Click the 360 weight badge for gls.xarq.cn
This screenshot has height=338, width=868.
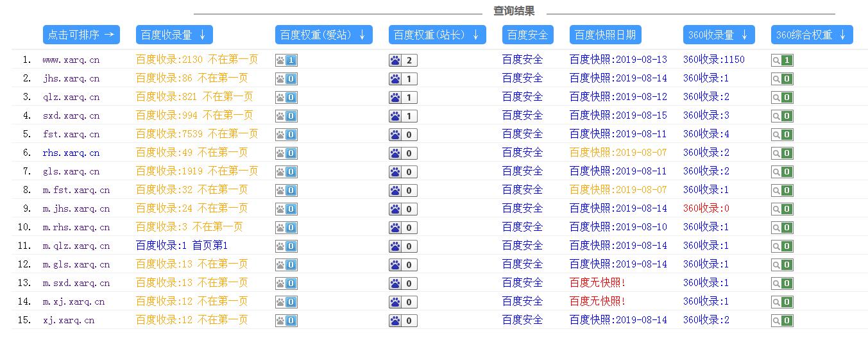pyautogui.click(x=782, y=172)
